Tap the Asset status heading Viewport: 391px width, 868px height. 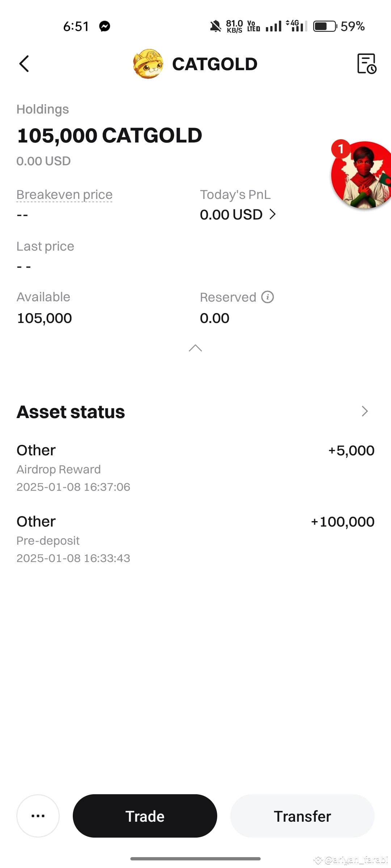[x=71, y=412]
